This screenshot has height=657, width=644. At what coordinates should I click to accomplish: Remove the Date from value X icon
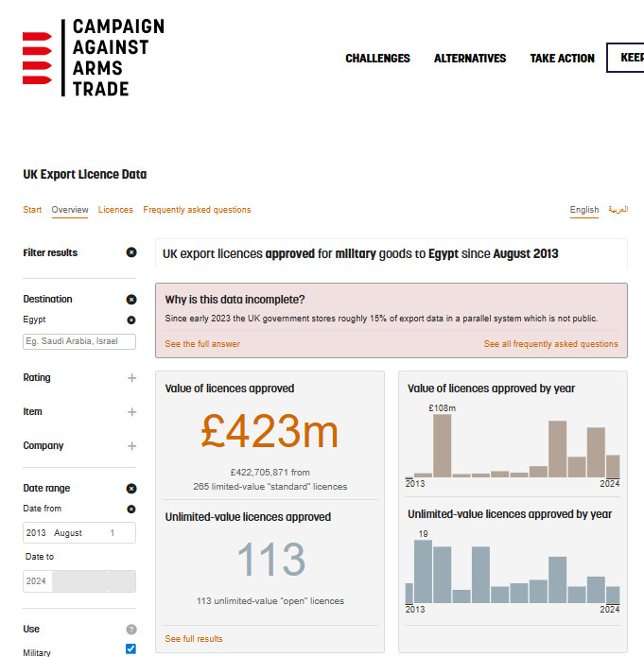point(131,509)
